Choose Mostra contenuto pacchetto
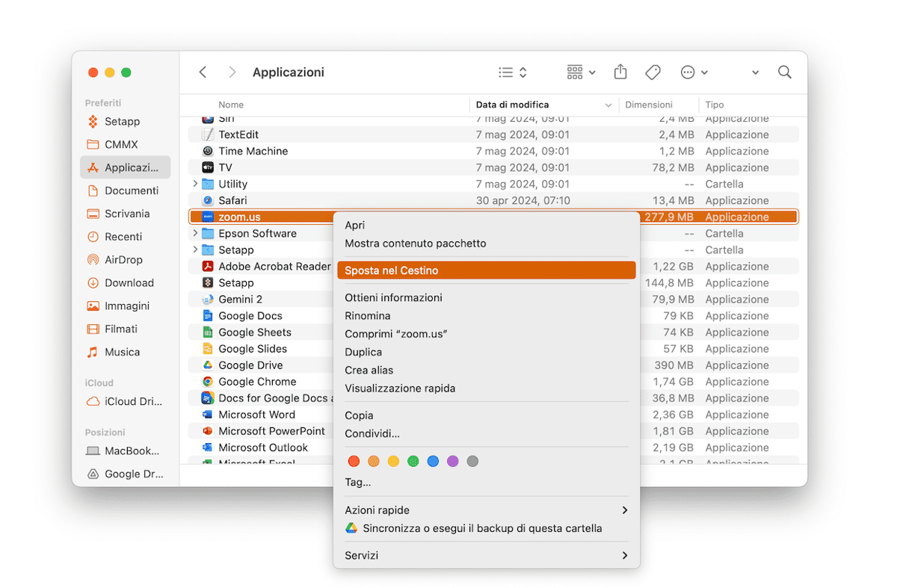909x588 pixels. click(486, 244)
